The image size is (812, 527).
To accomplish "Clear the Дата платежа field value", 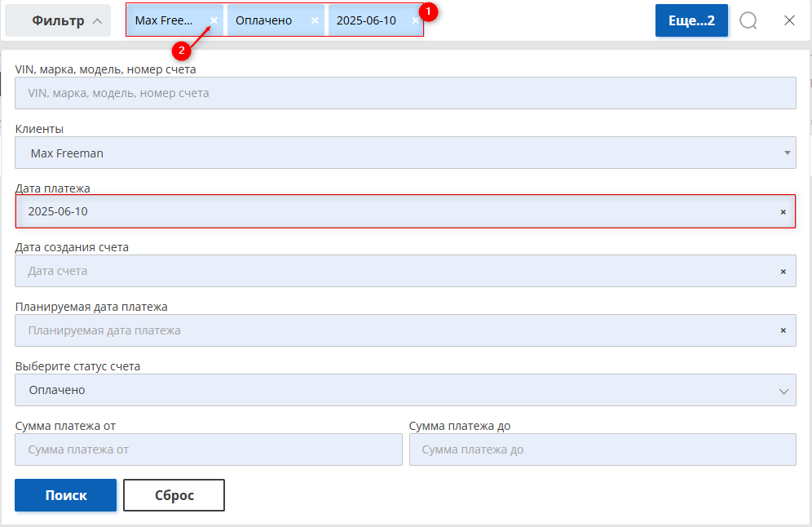I will (x=783, y=212).
